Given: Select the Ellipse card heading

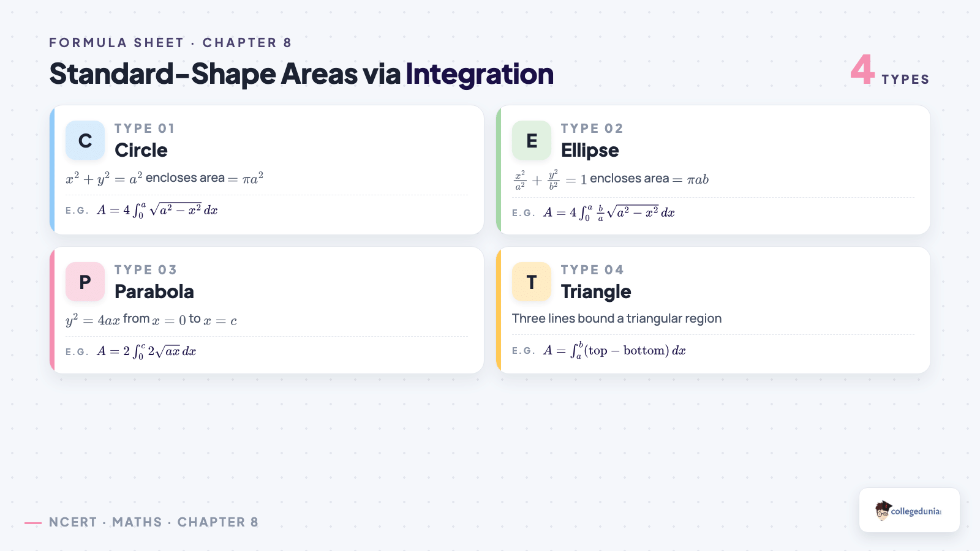Looking at the screenshot, I should tap(590, 151).
